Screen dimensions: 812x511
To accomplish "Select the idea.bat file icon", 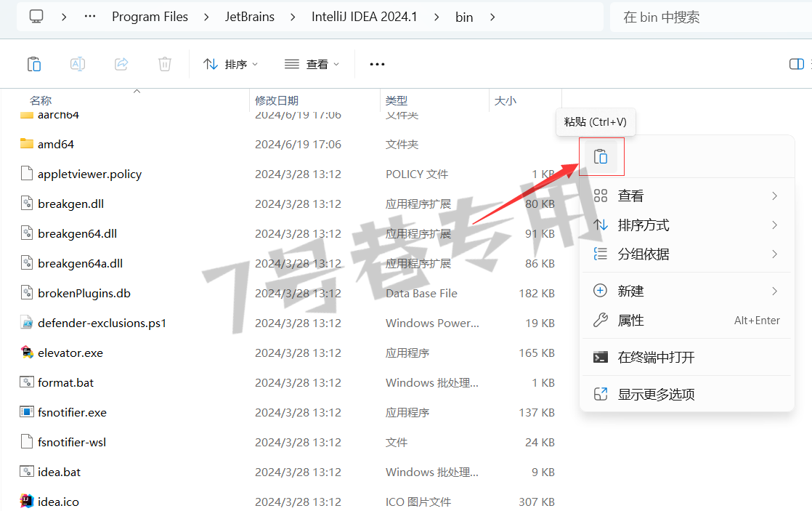I will tap(27, 472).
